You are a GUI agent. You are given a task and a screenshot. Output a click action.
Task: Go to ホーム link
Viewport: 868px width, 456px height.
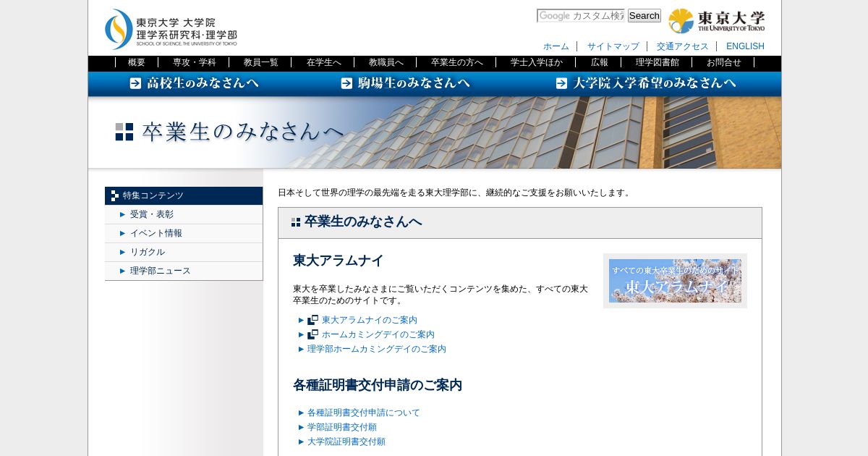tap(556, 46)
